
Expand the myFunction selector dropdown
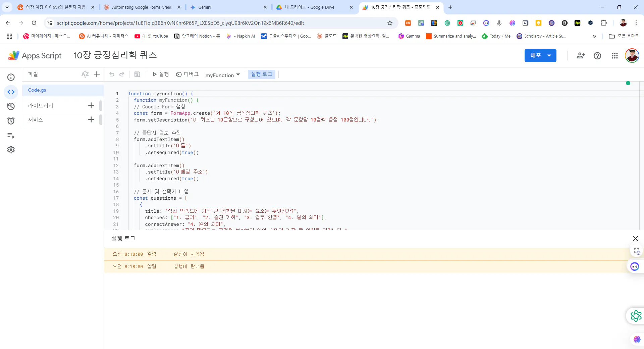click(223, 75)
